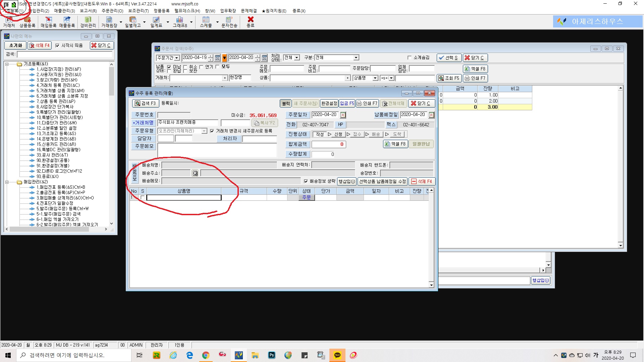
Task: Open 문자전송 toolbar icon
Action: tap(229, 22)
